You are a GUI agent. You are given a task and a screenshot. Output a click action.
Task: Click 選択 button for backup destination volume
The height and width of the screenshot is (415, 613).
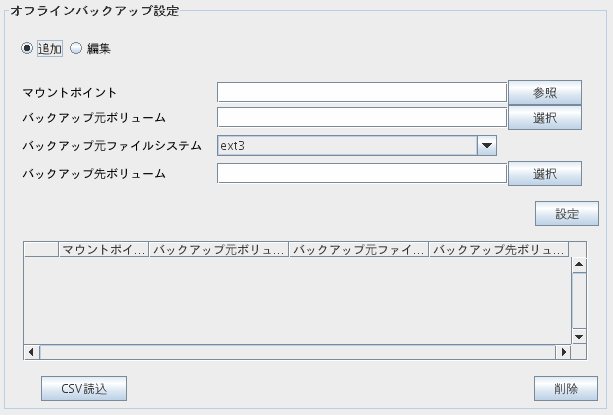coord(545,174)
